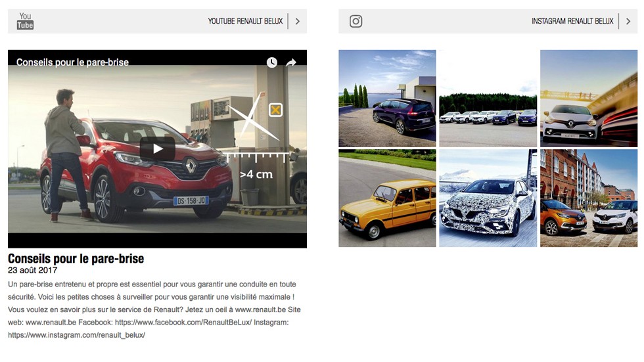Open the yellow Renault 4 photo
Viewport: 644px width, 362px height.
pos(387,198)
